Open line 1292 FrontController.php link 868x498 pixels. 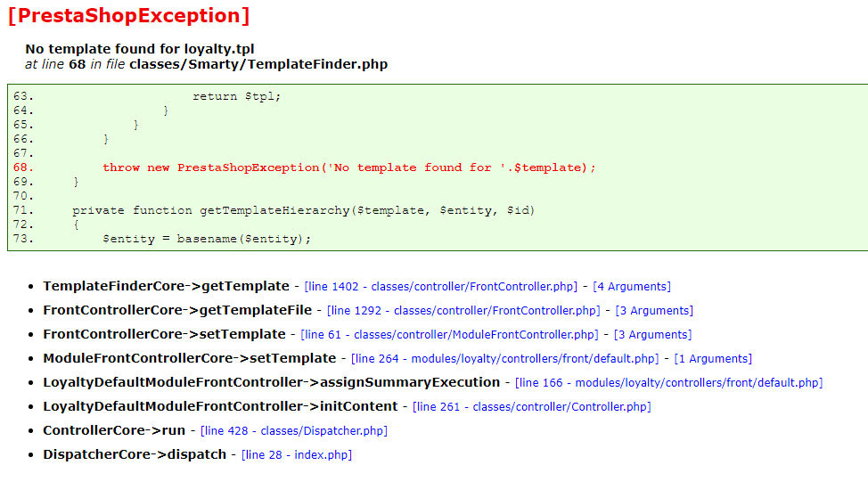tap(463, 310)
